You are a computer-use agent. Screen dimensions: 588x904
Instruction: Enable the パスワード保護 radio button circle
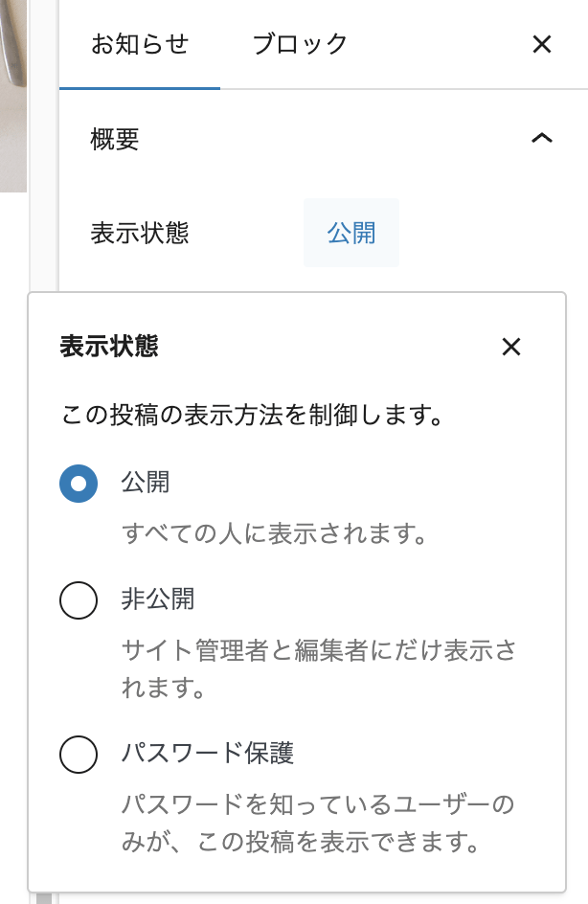tap(79, 754)
